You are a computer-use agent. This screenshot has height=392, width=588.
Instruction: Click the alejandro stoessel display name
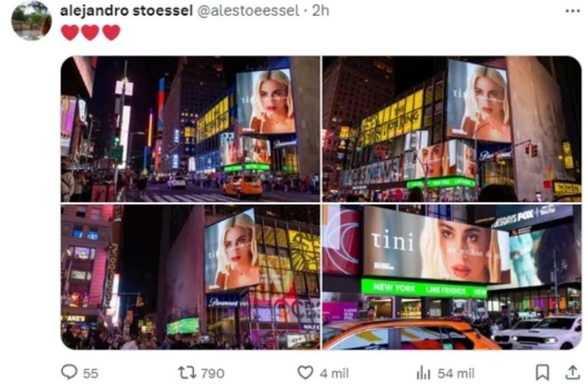126,11
